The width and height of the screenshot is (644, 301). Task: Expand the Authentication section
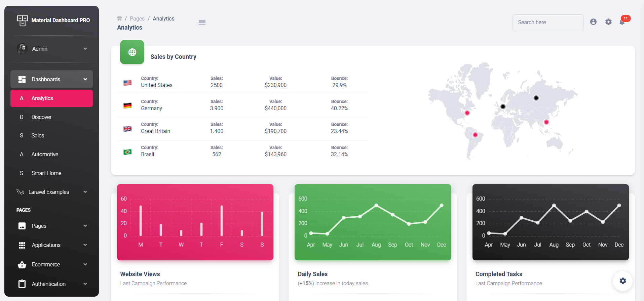click(x=51, y=284)
